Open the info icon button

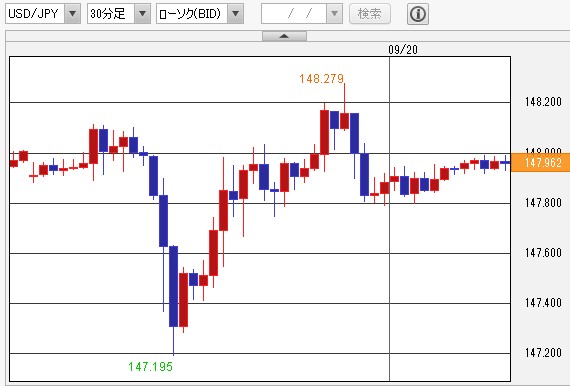tap(418, 14)
